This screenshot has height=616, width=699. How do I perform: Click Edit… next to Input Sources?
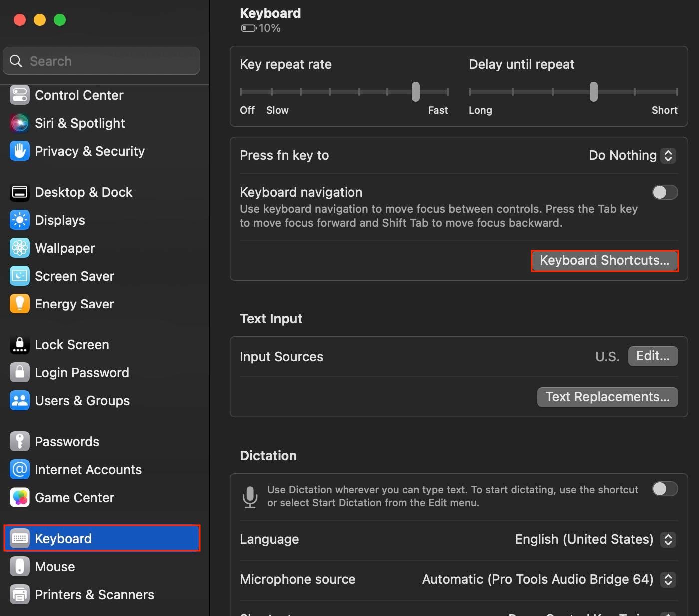pyautogui.click(x=653, y=356)
